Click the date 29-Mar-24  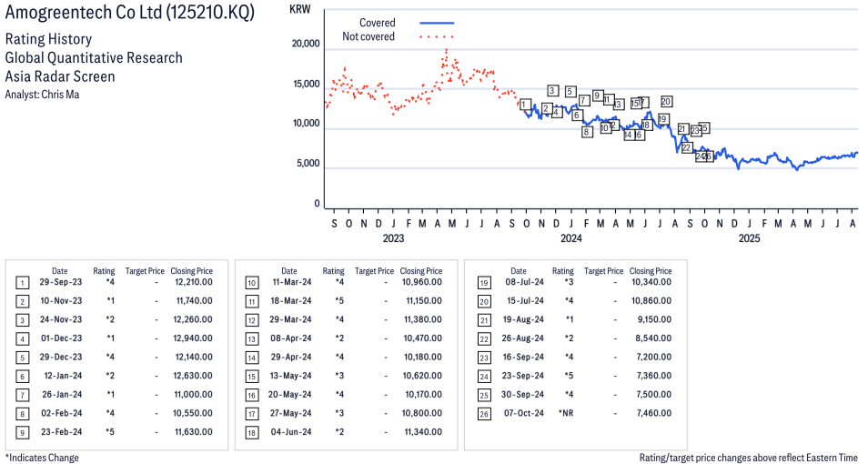(x=290, y=319)
